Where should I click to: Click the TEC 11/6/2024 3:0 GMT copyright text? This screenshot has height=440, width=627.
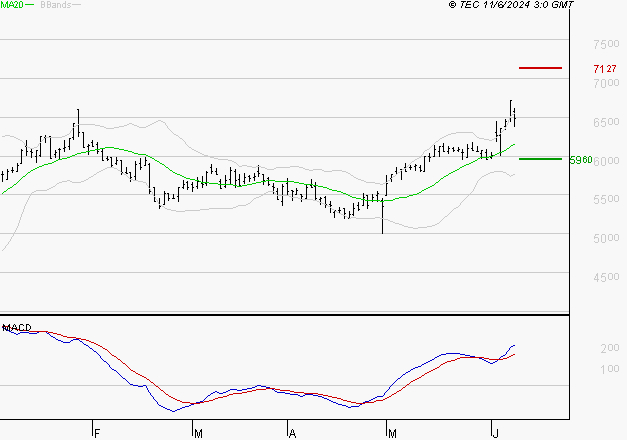(x=511, y=5)
